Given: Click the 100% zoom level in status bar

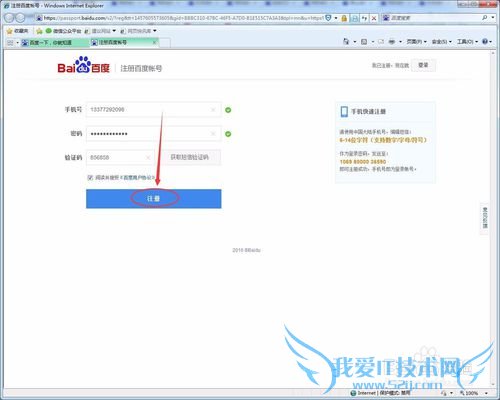Looking at the screenshot, I should pos(469,393).
